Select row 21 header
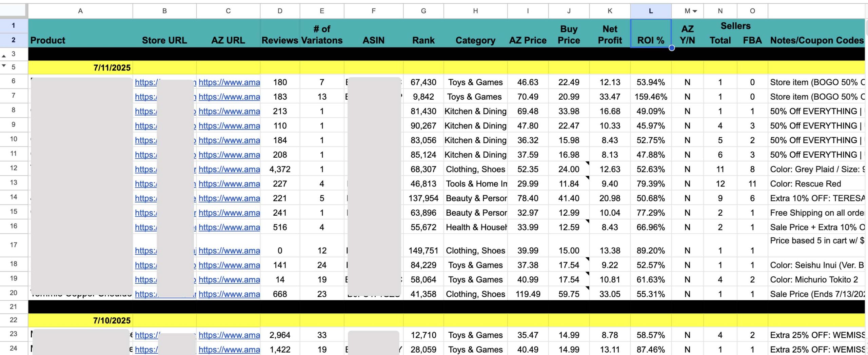This screenshot has height=355, width=868. click(14, 307)
